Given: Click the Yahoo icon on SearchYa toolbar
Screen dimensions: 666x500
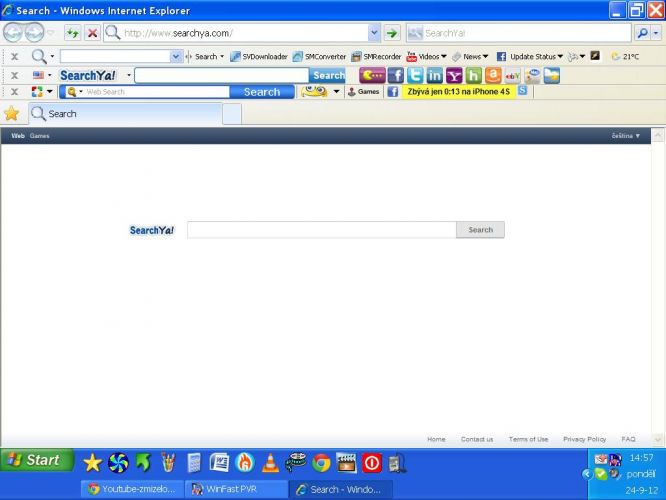Looking at the screenshot, I should point(454,76).
